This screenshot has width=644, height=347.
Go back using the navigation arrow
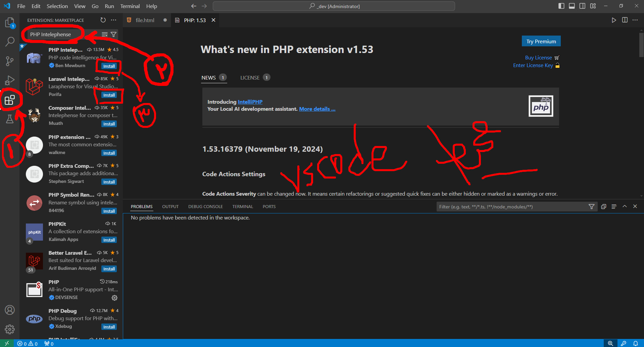[194, 6]
